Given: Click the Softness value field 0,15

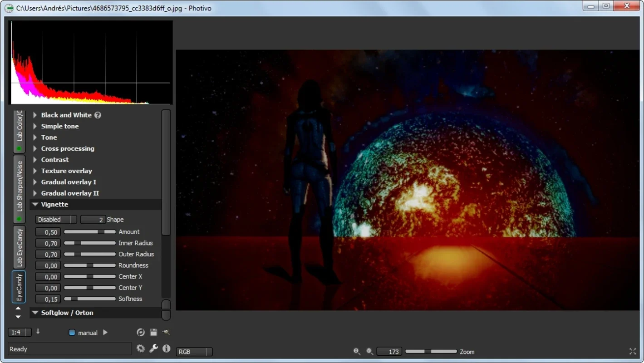Looking at the screenshot, I should [x=48, y=299].
